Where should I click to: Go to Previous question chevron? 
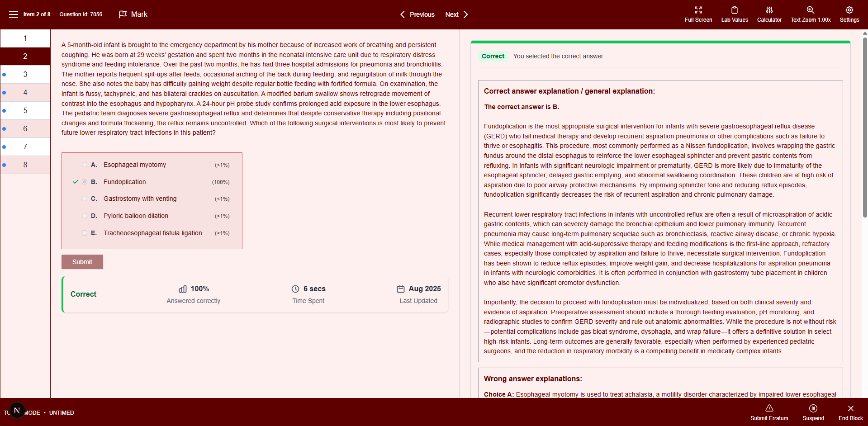tap(417, 14)
